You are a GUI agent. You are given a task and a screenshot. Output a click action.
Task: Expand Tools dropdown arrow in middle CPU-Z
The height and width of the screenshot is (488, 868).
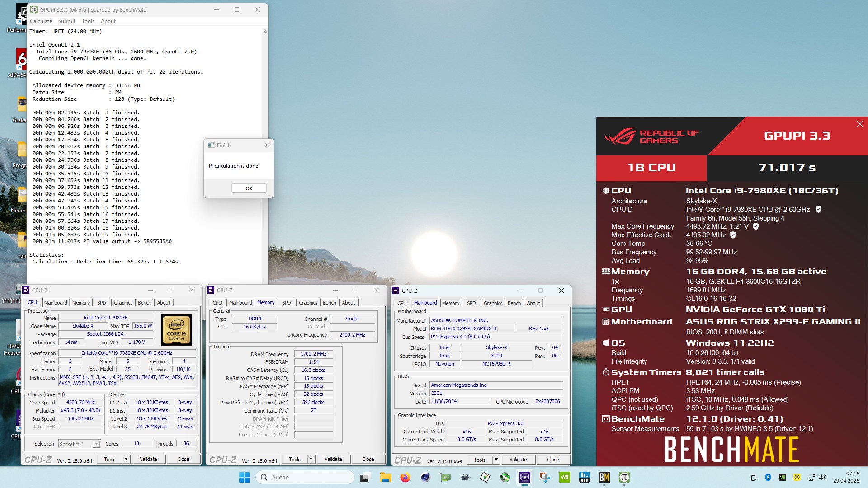[311, 459]
